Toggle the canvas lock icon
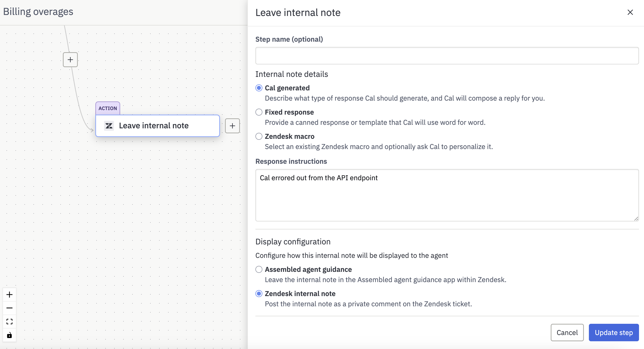Image resolution: width=644 pixels, height=349 pixels. coord(9,335)
